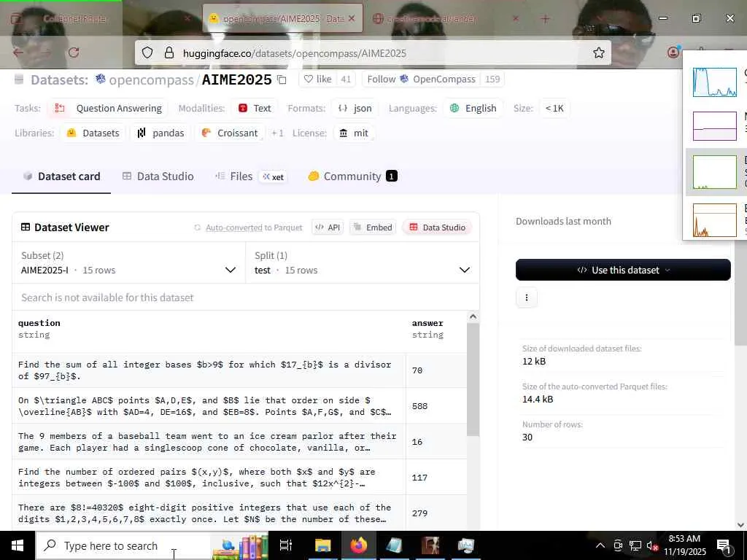Open the three-dot more options menu
The image size is (747, 560).
[x=527, y=297]
